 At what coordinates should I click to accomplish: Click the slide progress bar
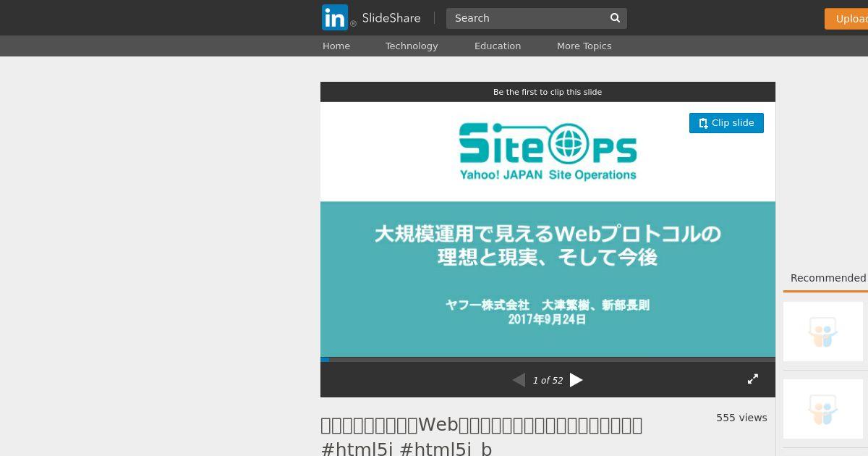548,359
